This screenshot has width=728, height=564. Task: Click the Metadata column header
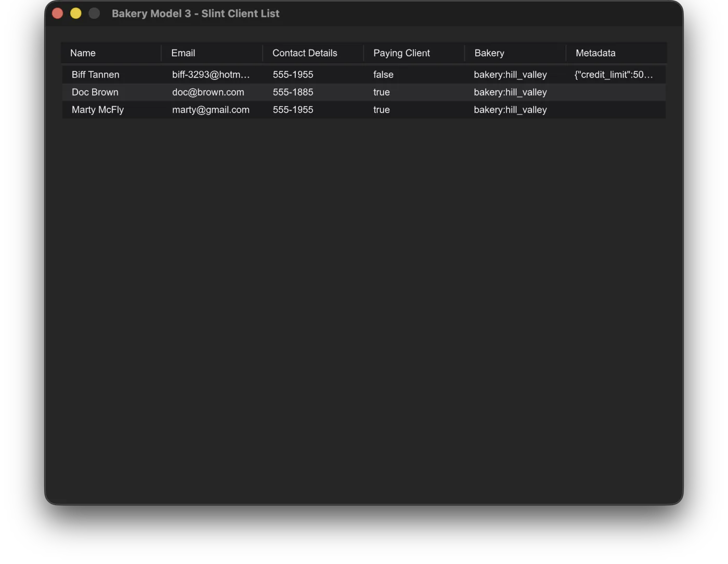pos(616,53)
